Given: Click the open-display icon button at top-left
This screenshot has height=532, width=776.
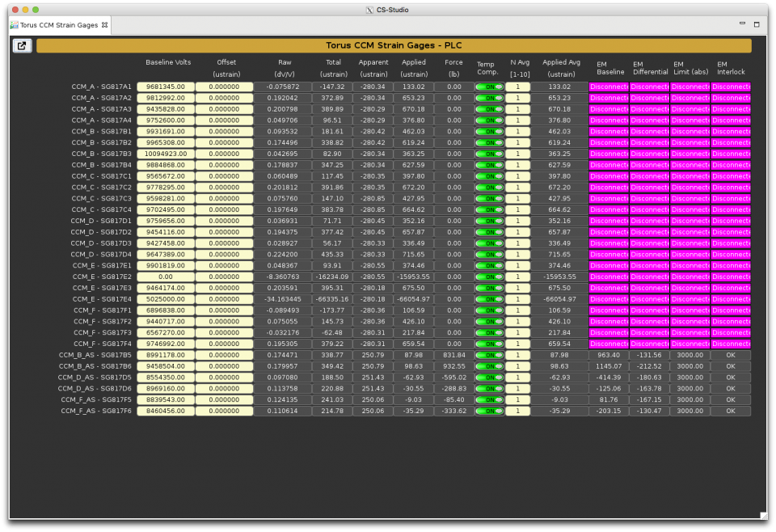Looking at the screenshot, I should pyautogui.click(x=22, y=46).
